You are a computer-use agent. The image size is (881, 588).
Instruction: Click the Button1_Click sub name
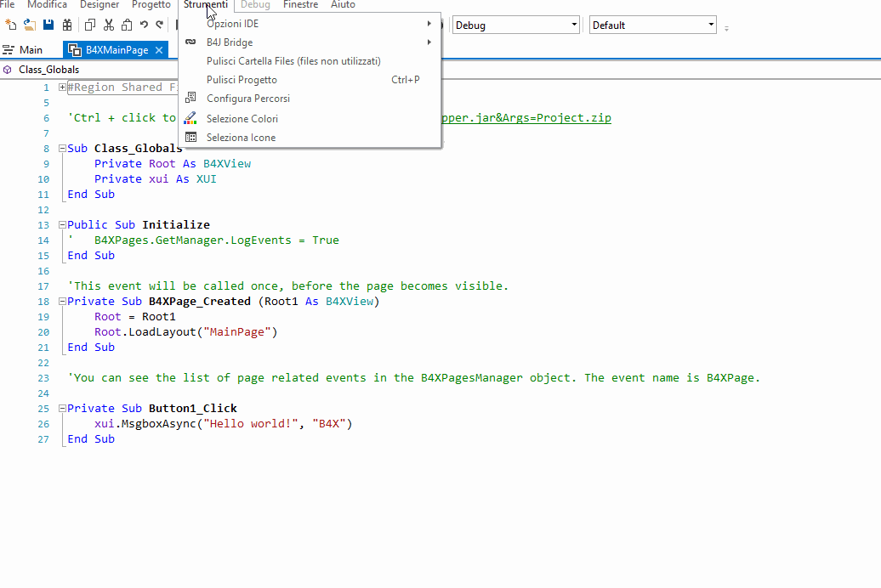pyautogui.click(x=193, y=409)
